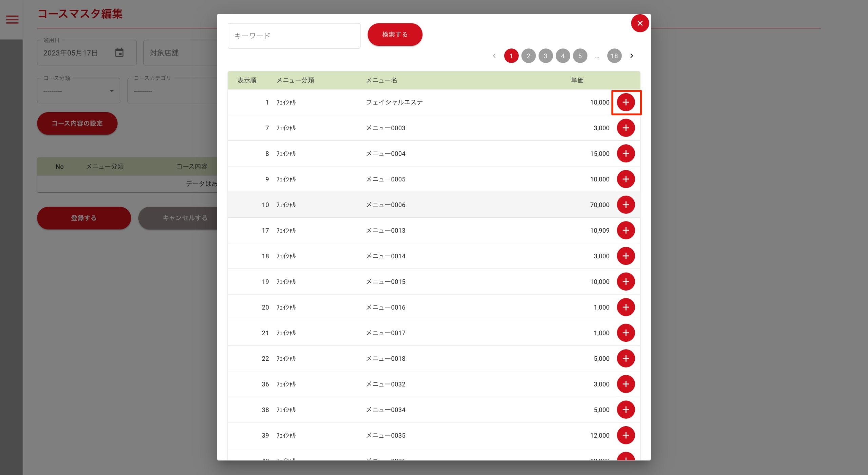Screen dimensions: 868x475
Task: Click the キャンセルする button
Action: pyautogui.click(x=185, y=218)
